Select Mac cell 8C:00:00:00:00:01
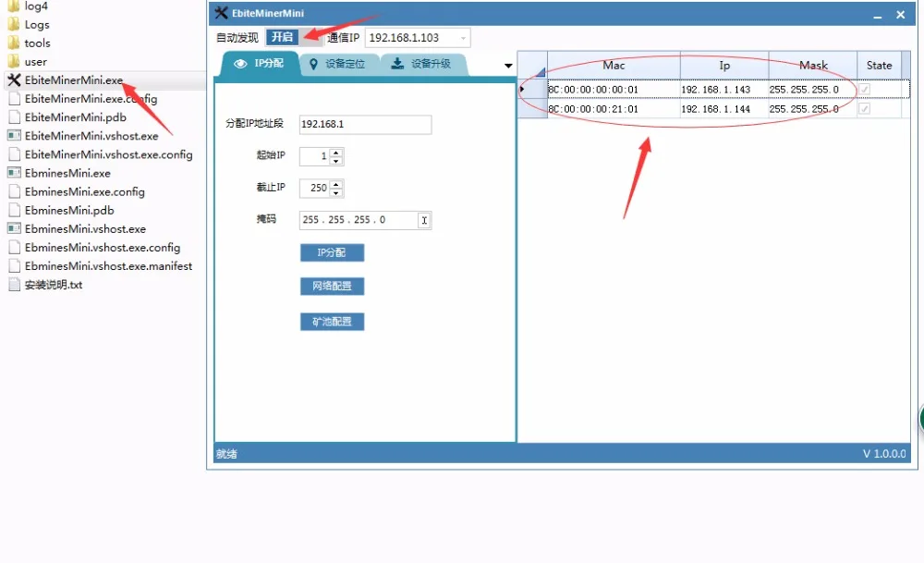The width and height of the screenshot is (924, 563). point(614,89)
